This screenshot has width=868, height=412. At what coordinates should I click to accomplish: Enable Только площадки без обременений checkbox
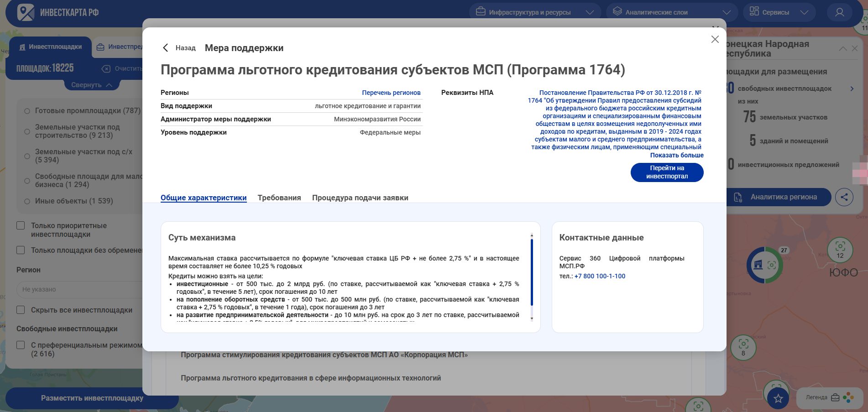21,250
